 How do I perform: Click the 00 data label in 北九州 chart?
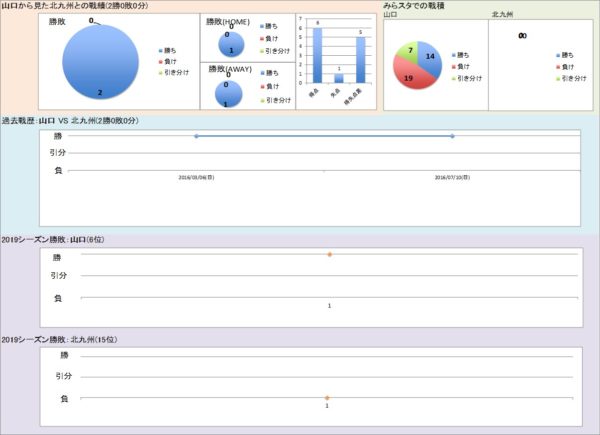(522, 36)
